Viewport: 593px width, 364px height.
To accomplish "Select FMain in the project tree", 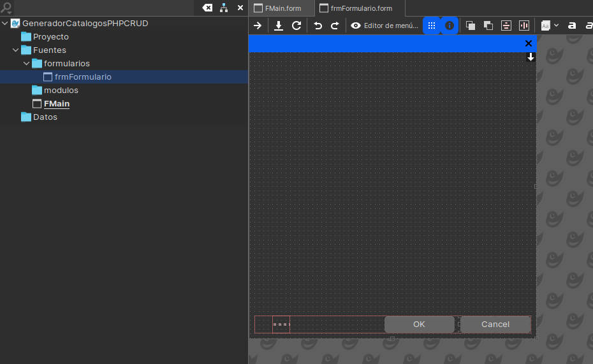I will coord(57,104).
